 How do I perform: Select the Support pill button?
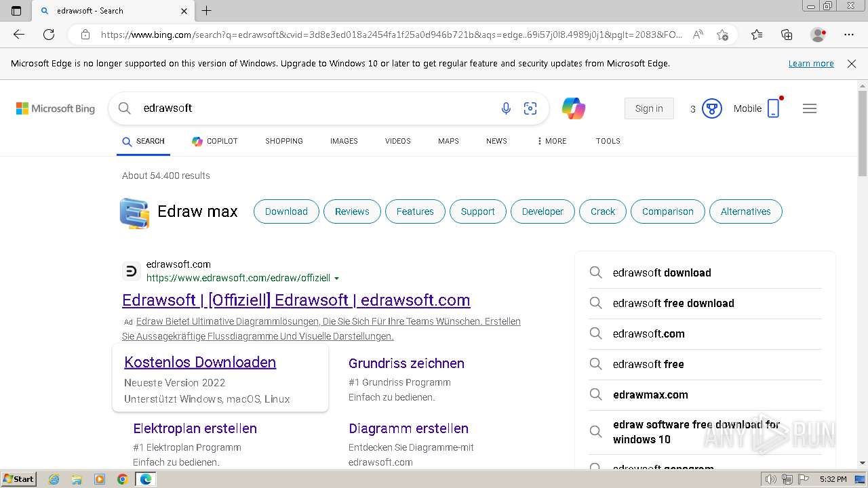coord(477,211)
